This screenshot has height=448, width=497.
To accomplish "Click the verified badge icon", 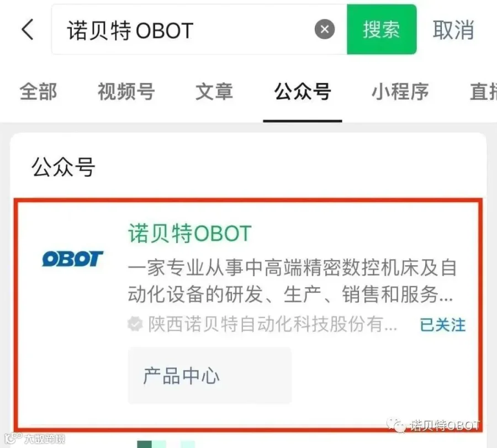I will pyautogui.click(x=135, y=324).
